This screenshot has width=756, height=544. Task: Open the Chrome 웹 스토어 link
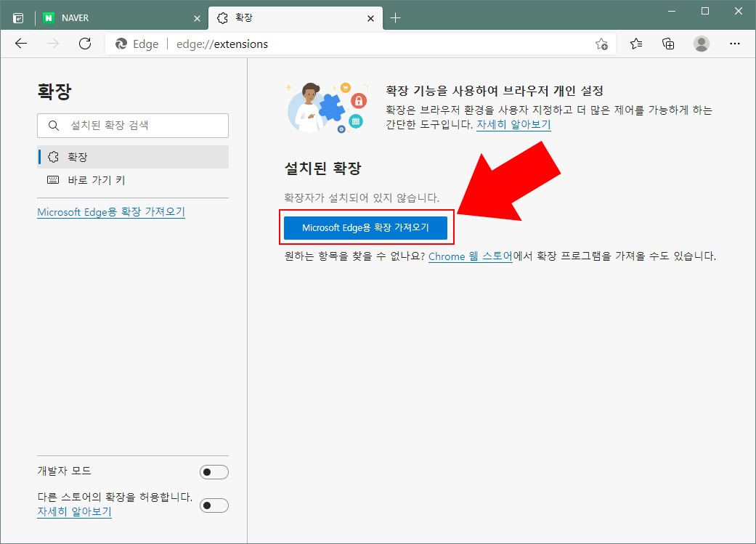[x=470, y=256]
